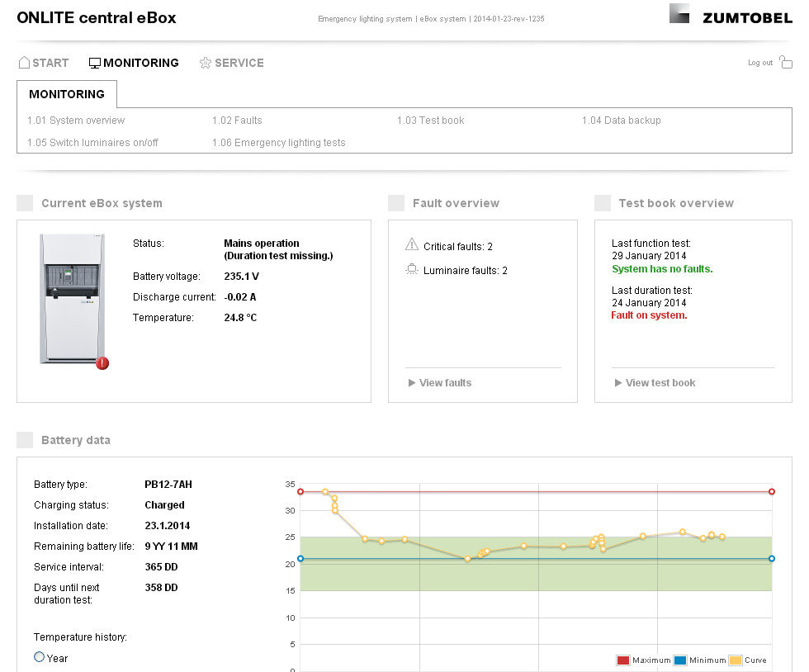Image resolution: width=809 pixels, height=672 pixels.
Task: Click the 'Luminaire faults: 2' text
Action: click(466, 271)
